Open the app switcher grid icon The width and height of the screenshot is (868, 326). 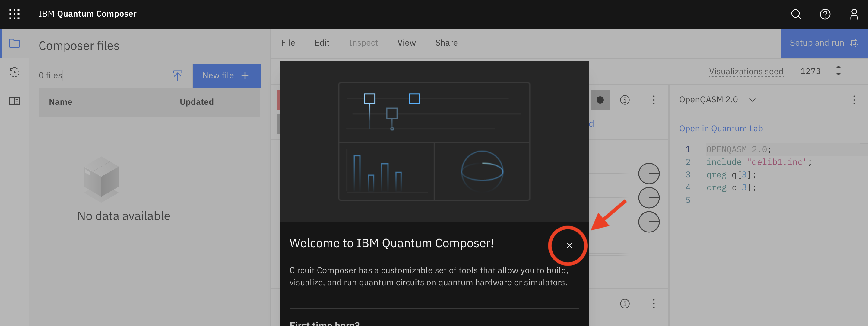14,14
